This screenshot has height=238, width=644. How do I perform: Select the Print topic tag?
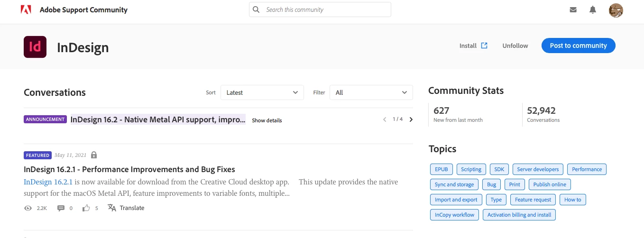[515, 184]
